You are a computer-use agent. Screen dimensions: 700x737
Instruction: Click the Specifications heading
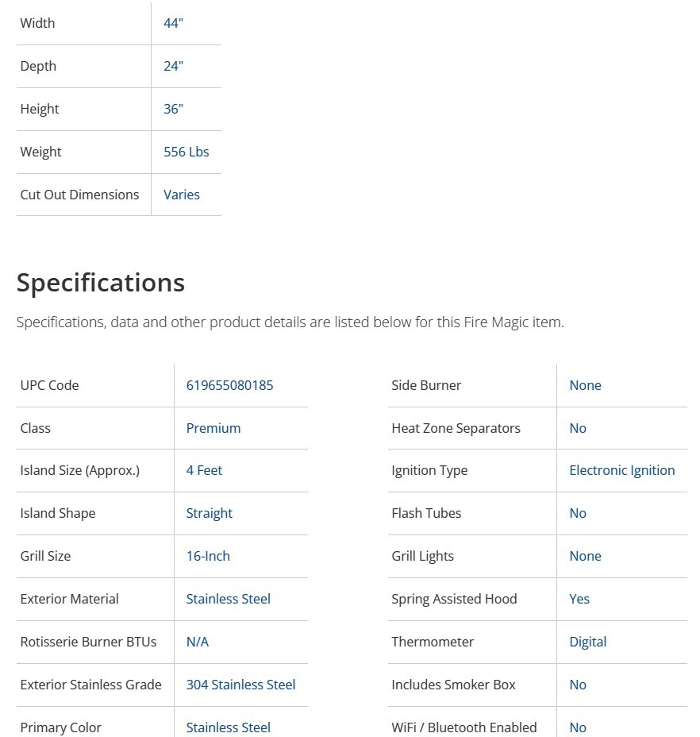tap(101, 283)
